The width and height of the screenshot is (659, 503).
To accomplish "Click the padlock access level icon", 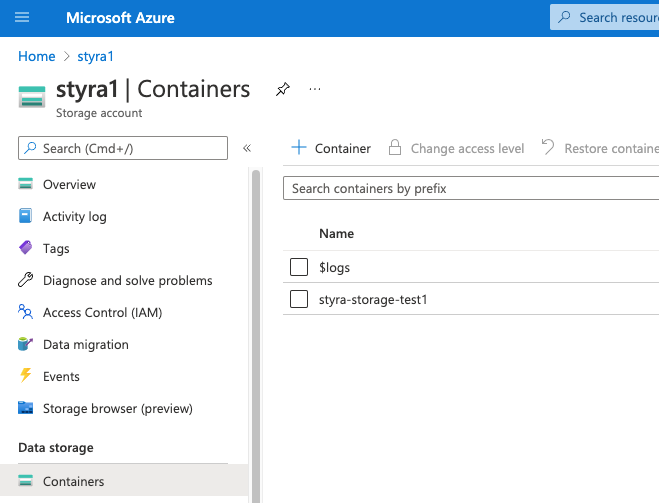I will tap(395, 147).
